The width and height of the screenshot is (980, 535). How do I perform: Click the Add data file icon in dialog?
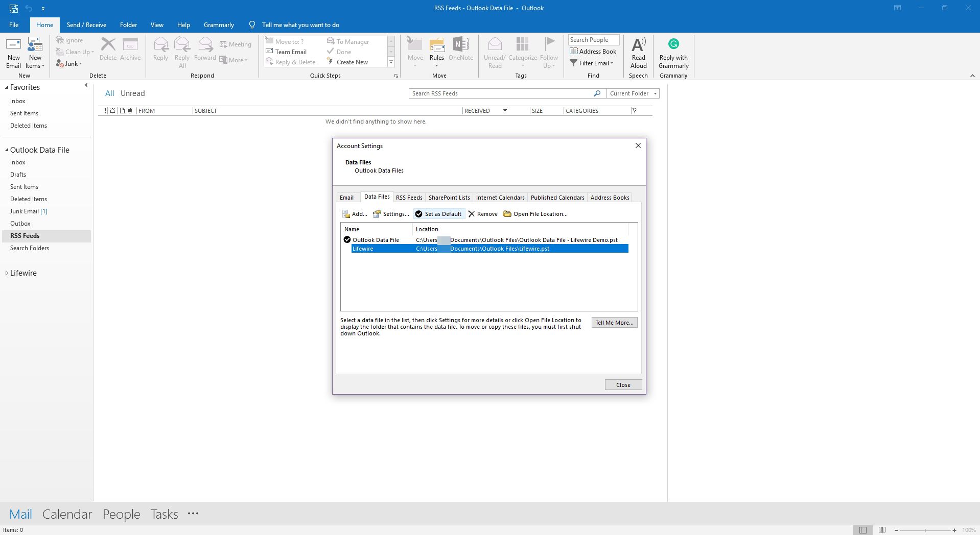point(346,214)
